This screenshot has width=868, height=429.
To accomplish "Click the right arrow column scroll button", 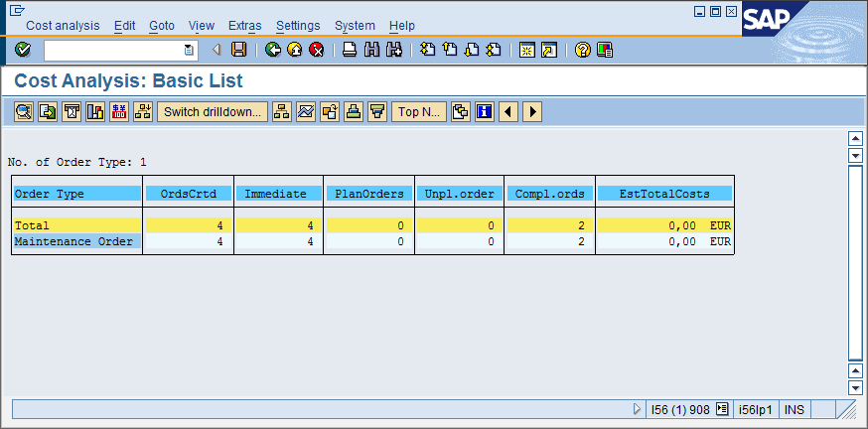I will click(x=532, y=112).
